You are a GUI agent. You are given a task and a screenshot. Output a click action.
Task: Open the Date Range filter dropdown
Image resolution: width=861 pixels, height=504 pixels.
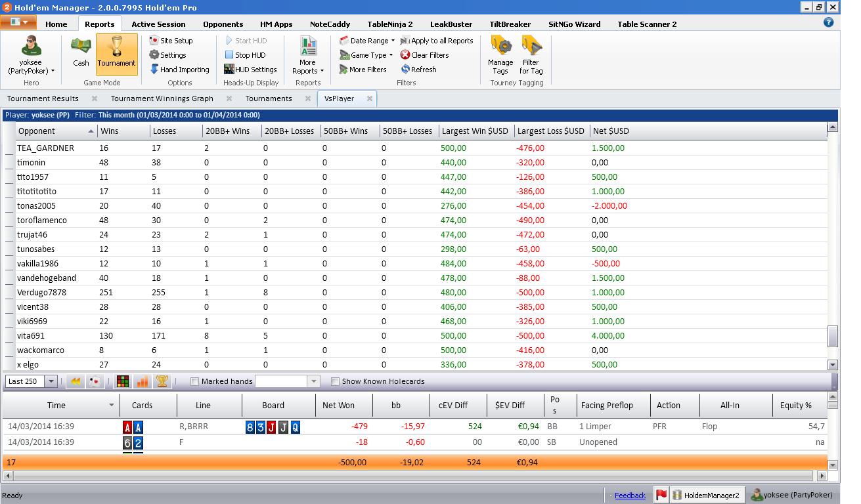(367, 41)
